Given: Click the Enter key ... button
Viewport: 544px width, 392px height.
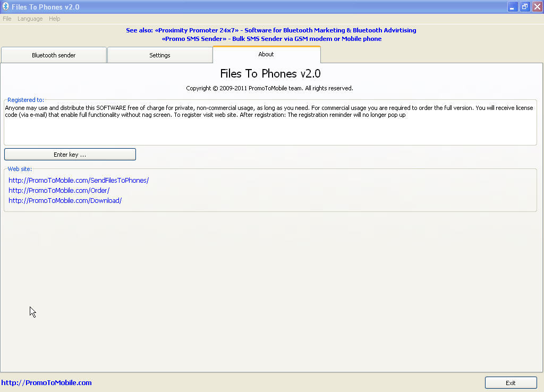Looking at the screenshot, I should pyautogui.click(x=70, y=155).
